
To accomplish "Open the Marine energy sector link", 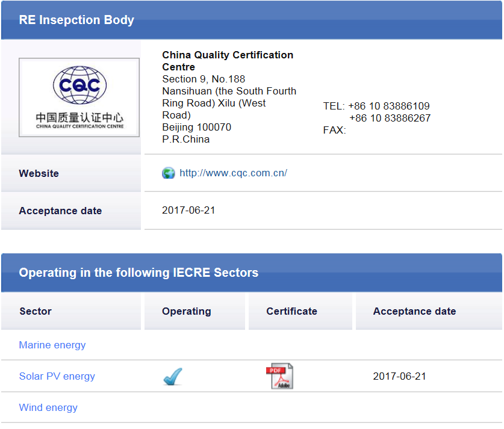I will 52,345.
